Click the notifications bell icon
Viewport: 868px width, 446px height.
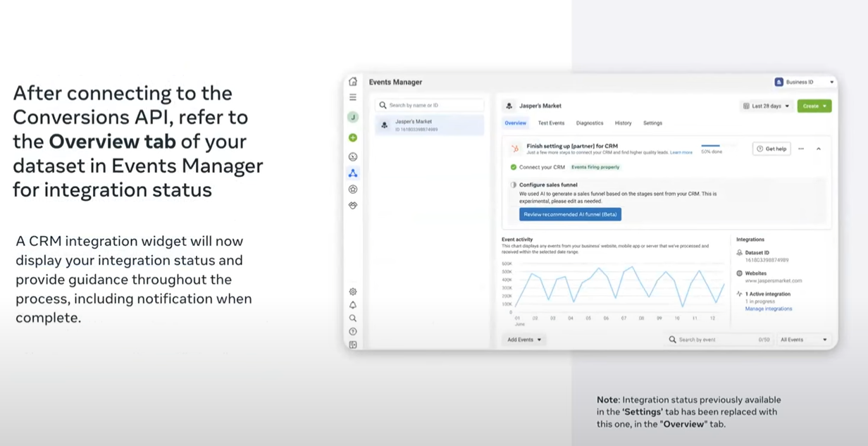[353, 305]
